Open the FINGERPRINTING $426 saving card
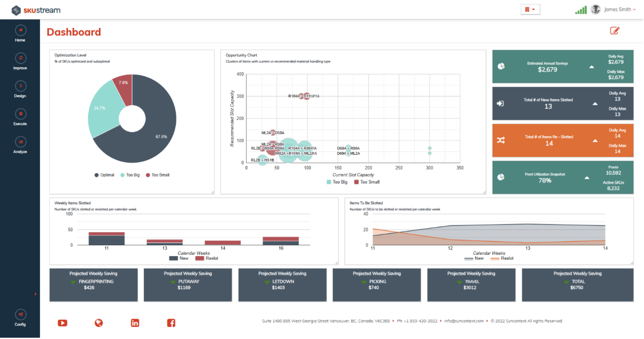 pyautogui.click(x=94, y=285)
